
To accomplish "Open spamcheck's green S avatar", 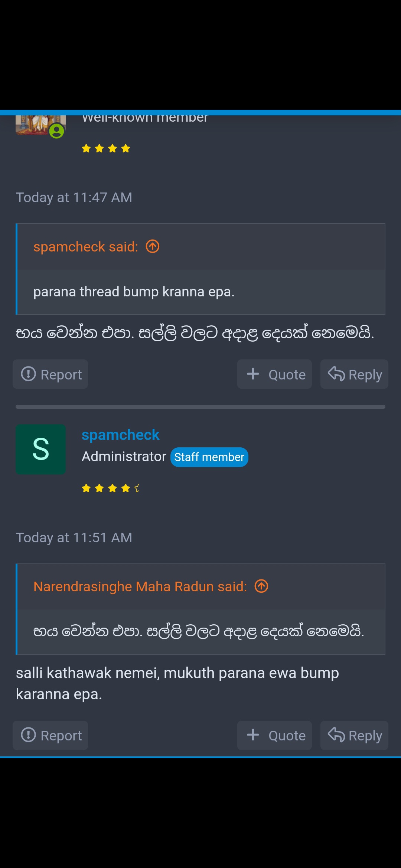I will click(x=41, y=449).
